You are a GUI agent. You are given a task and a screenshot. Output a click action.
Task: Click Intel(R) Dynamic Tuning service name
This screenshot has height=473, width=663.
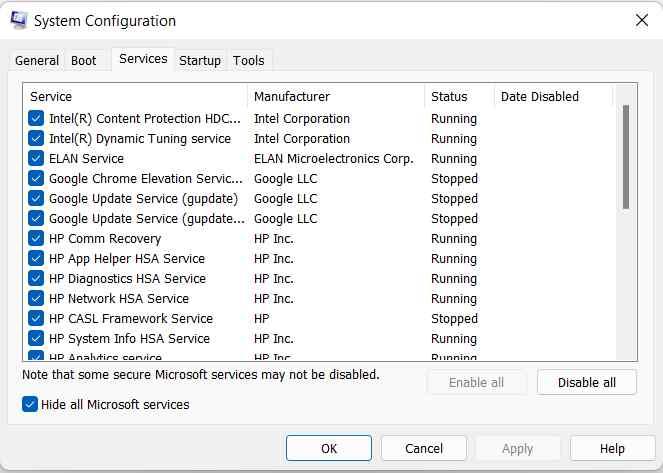click(140, 139)
